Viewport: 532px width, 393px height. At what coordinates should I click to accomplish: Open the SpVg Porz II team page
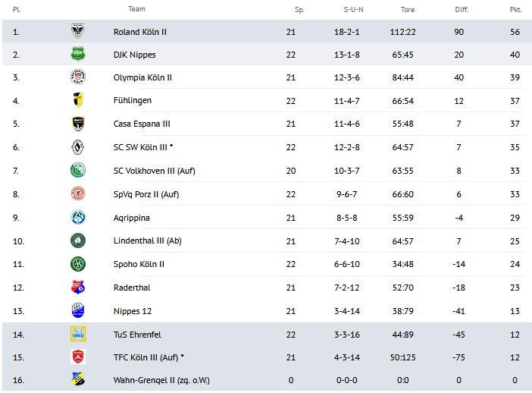click(x=146, y=193)
